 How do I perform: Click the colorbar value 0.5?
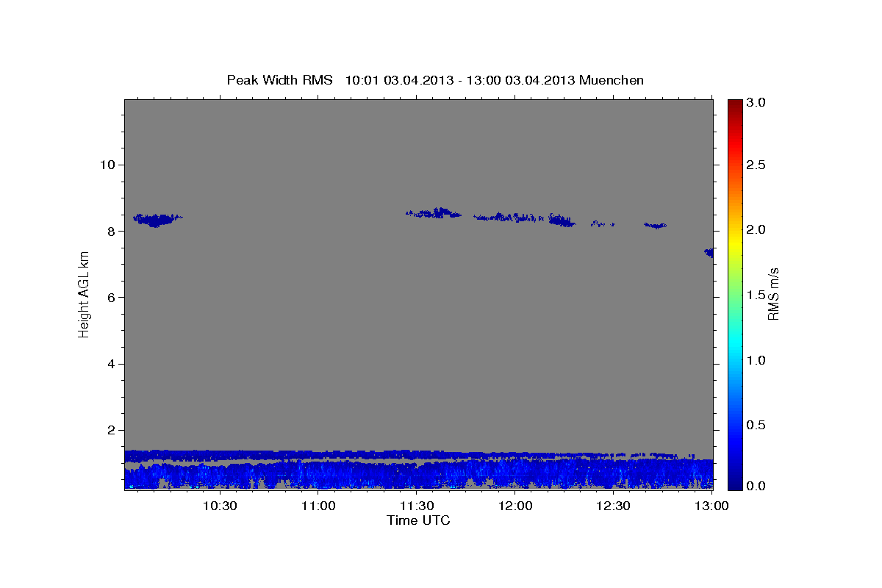(757, 425)
